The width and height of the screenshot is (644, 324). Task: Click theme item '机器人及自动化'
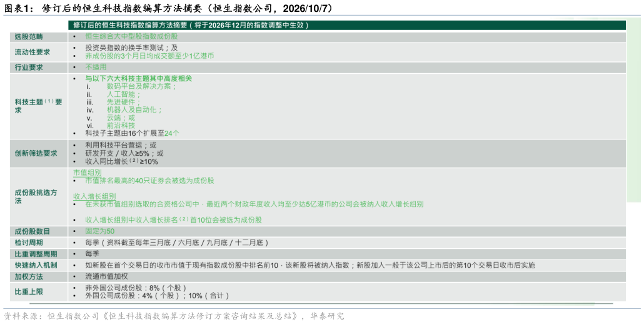pos(134,110)
